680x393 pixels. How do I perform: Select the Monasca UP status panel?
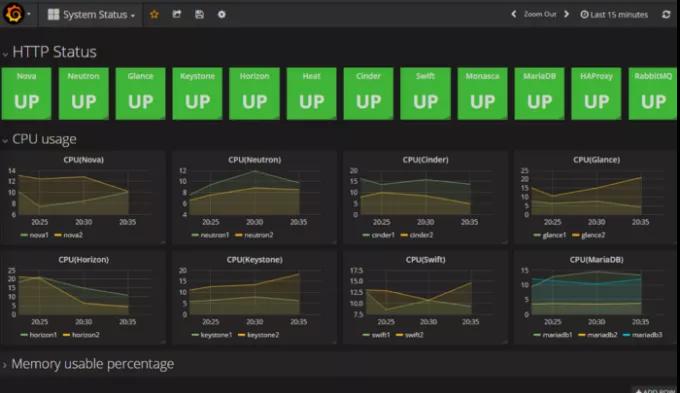(x=482, y=93)
